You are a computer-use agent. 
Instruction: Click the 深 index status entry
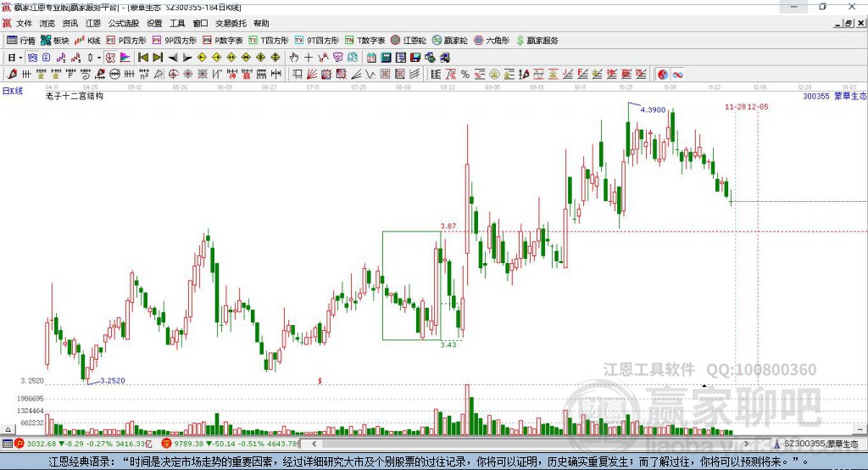230,444
